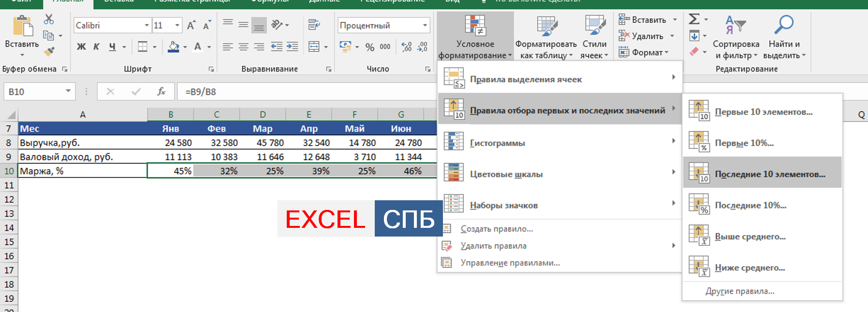Image resolution: width=868 pixels, height=312 pixels.
Task: Click Условное форматирование button
Action: [x=475, y=37]
